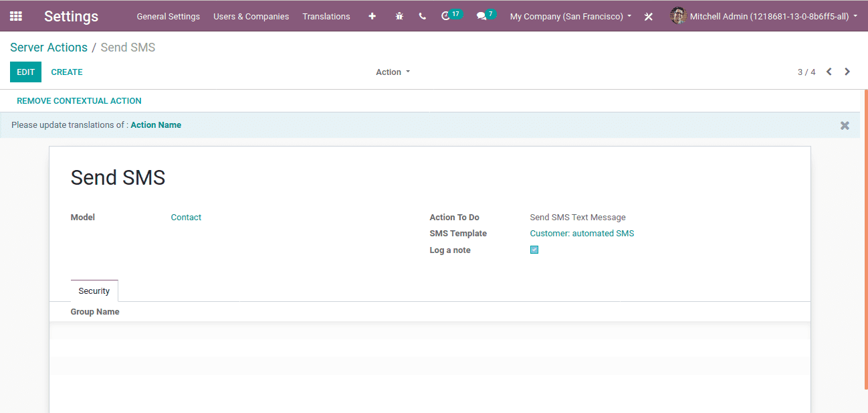868x413 pixels.
Task: Click the Send SMS Text Message value
Action: pos(578,218)
